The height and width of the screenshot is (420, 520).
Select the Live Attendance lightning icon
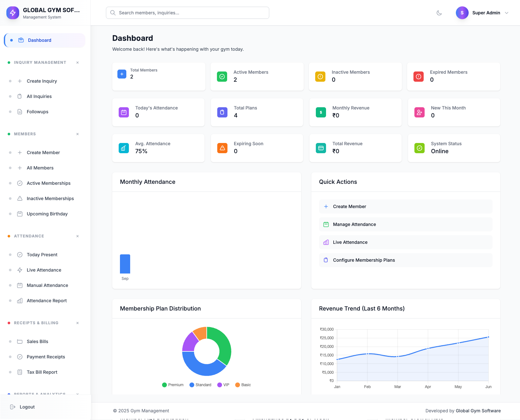tap(20, 270)
